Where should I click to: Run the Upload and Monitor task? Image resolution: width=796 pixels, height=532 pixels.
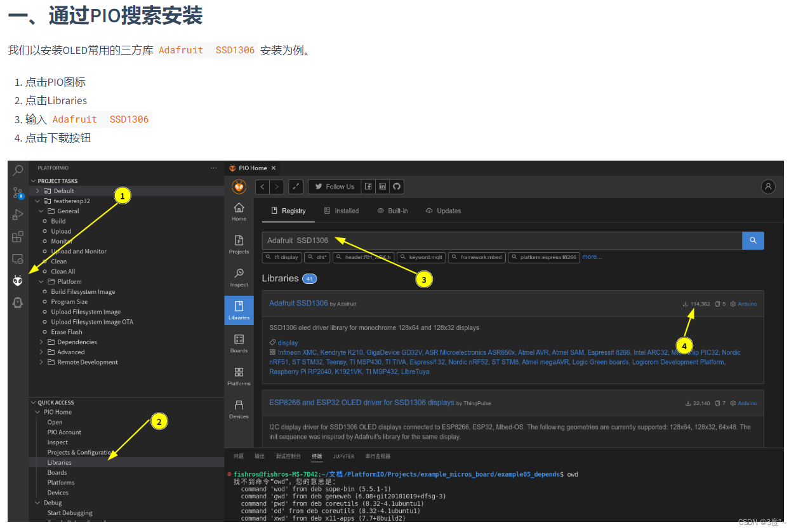(79, 251)
